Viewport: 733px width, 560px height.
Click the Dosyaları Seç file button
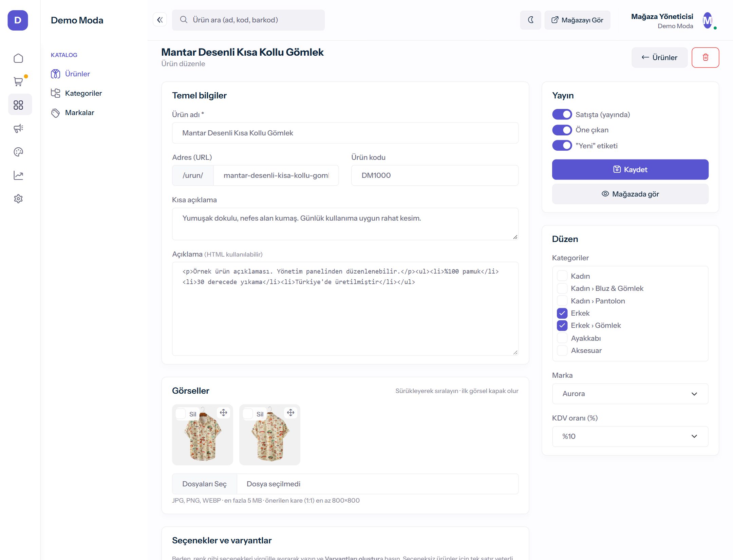point(204,484)
